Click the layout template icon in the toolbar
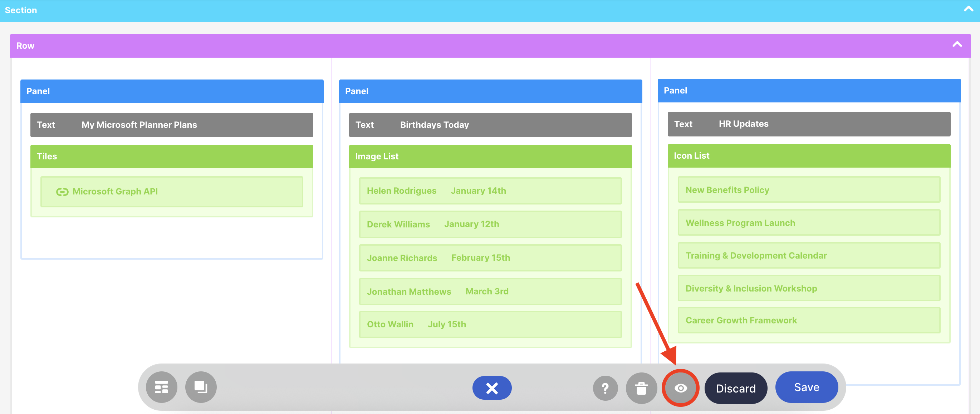The height and width of the screenshot is (414, 980). point(161,387)
